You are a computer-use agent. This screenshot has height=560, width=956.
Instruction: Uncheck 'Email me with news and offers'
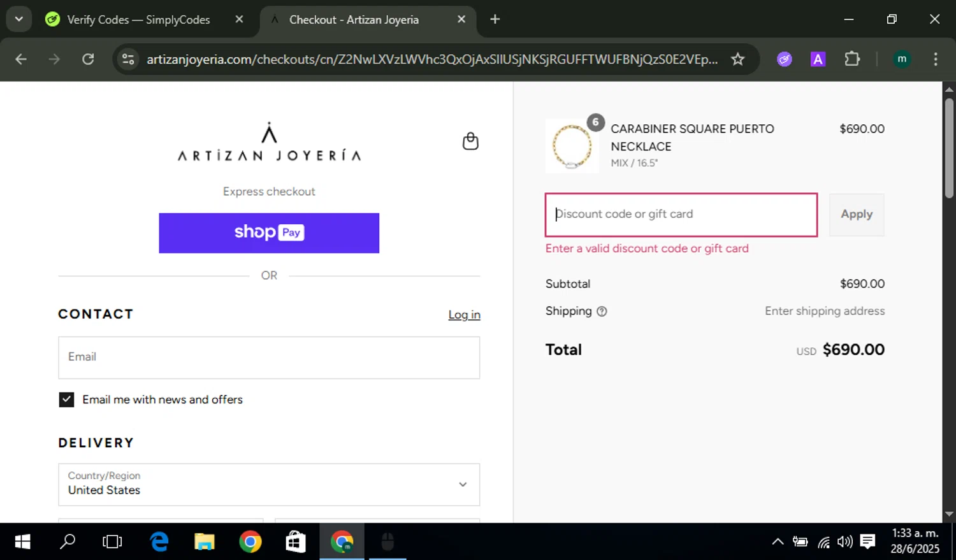pyautogui.click(x=66, y=399)
